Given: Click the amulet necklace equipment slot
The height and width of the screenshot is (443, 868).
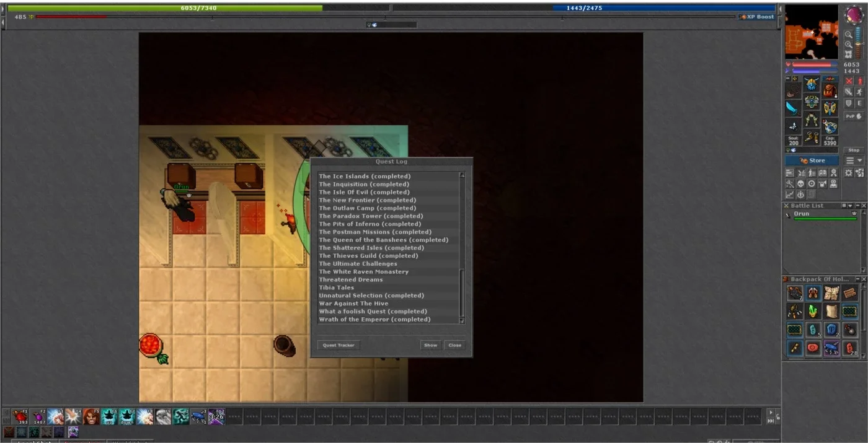Looking at the screenshot, I should tap(793, 91).
